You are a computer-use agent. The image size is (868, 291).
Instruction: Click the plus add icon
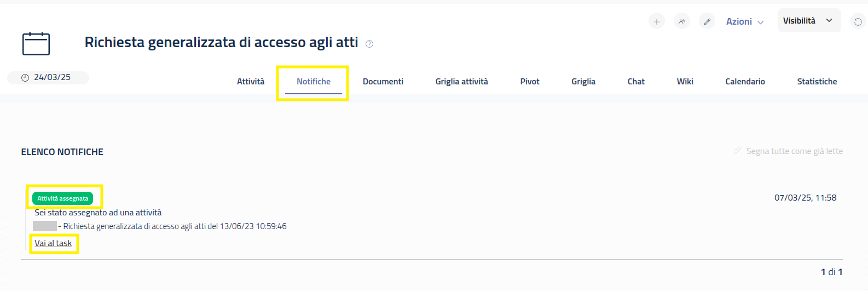click(x=657, y=21)
